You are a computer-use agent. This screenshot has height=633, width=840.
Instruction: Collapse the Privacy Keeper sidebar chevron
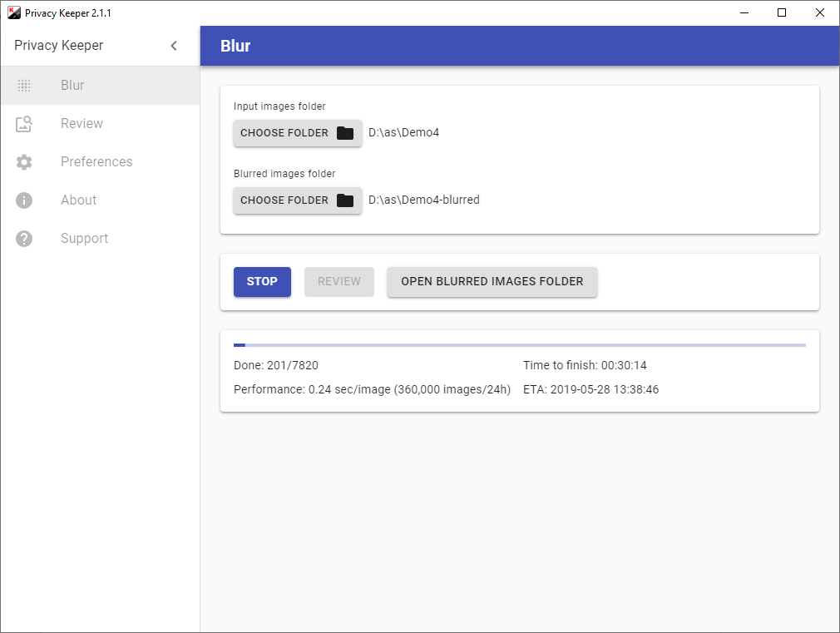click(x=174, y=46)
